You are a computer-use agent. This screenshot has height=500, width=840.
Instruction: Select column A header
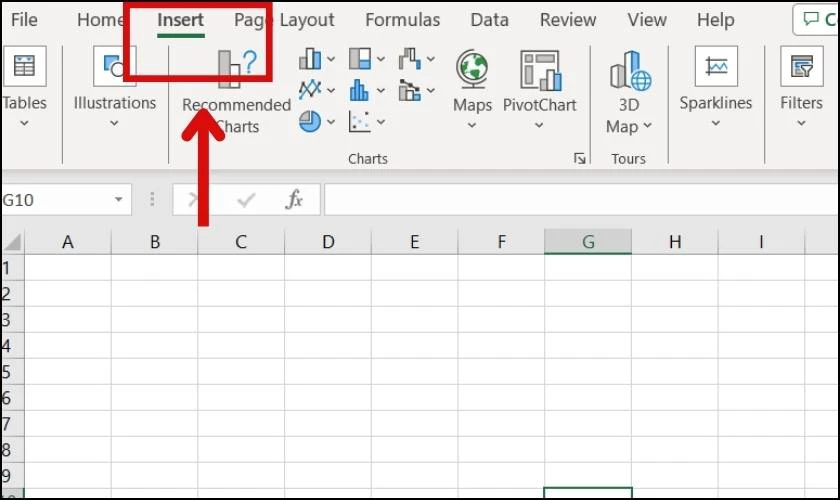point(68,242)
